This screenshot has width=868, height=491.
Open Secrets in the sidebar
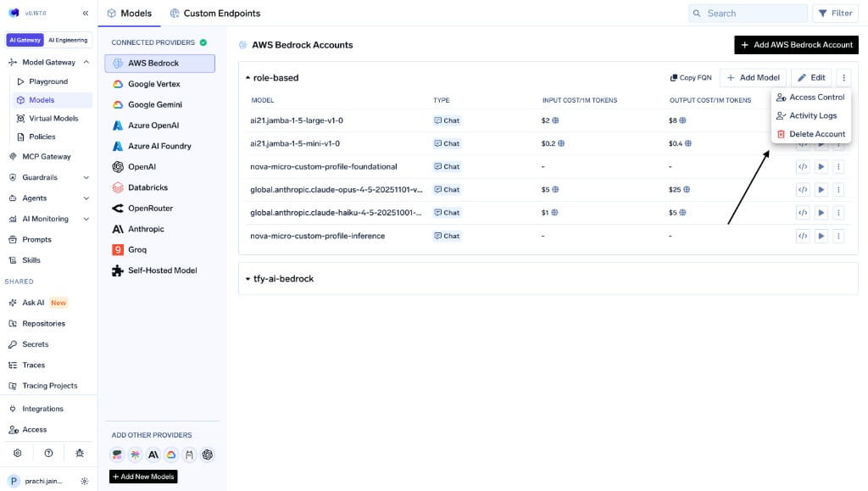coord(36,344)
